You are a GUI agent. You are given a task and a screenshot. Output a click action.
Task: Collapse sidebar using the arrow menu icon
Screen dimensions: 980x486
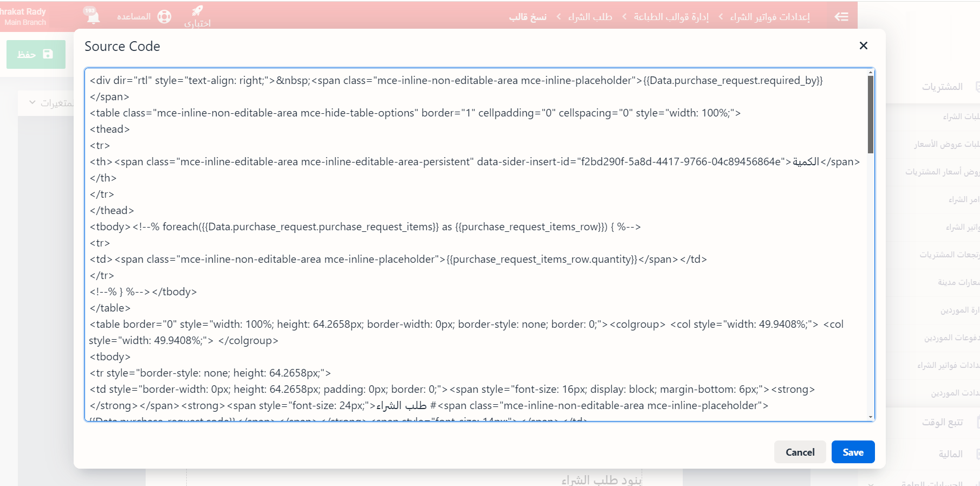click(x=841, y=17)
